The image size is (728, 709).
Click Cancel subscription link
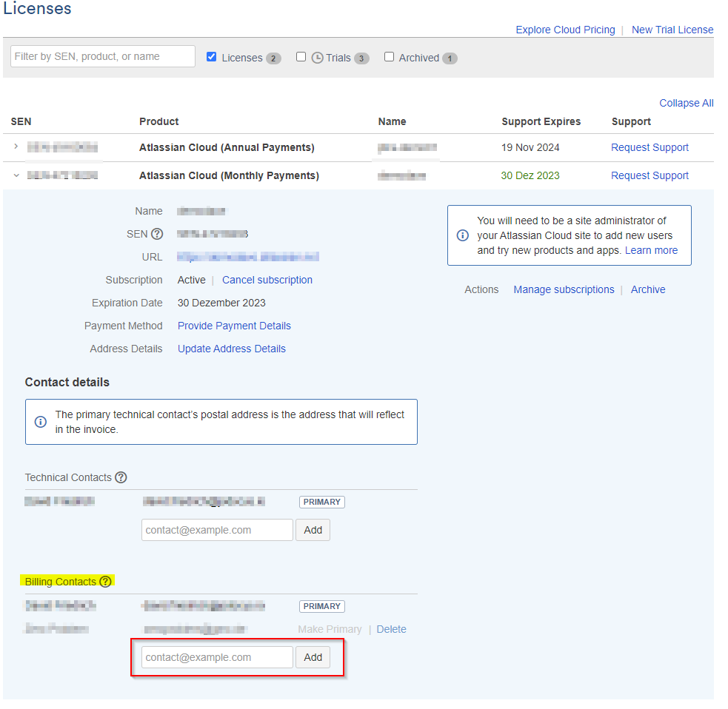pos(267,280)
